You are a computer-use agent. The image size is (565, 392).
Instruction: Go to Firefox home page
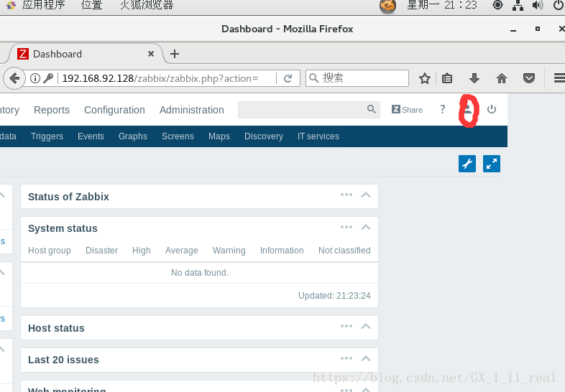[502, 78]
